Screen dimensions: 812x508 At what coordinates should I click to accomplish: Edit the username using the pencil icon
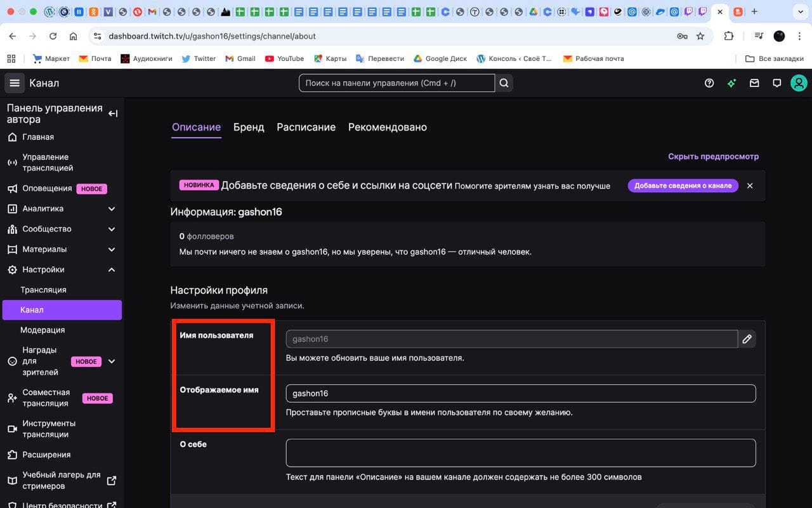click(747, 338)
